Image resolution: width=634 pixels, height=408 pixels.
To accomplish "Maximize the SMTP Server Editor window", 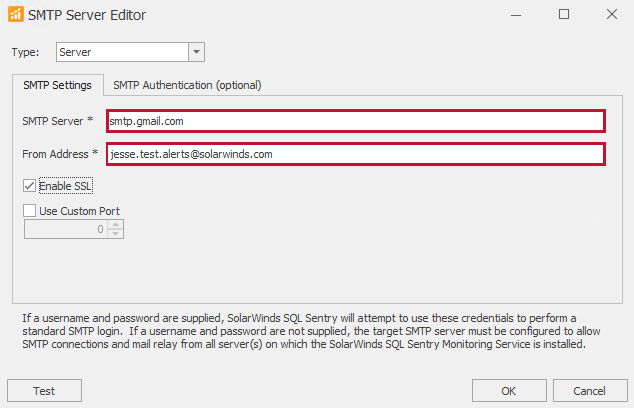I will click(x=564, y=15).
